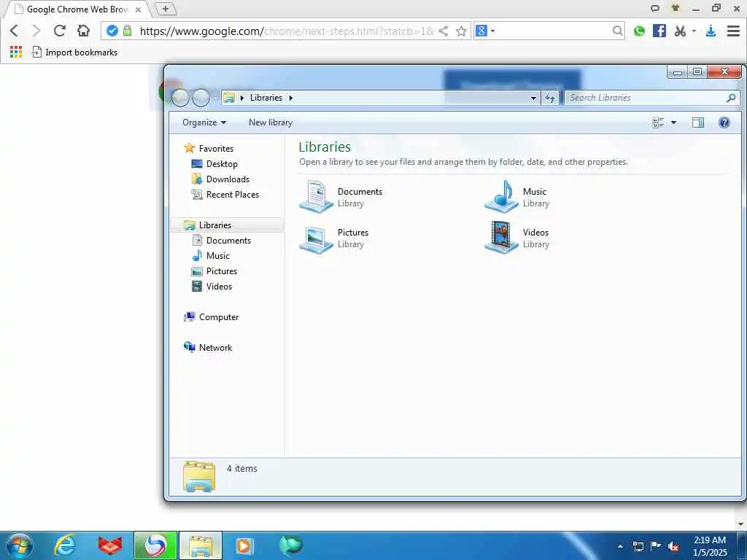Open search engine selector dropdown

(x=492, y=31)
